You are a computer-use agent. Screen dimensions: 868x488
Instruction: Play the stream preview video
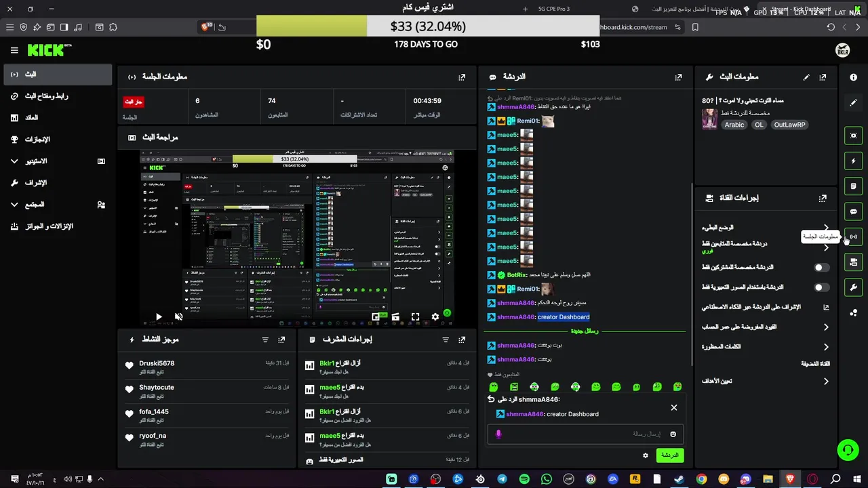click(159, 317)
